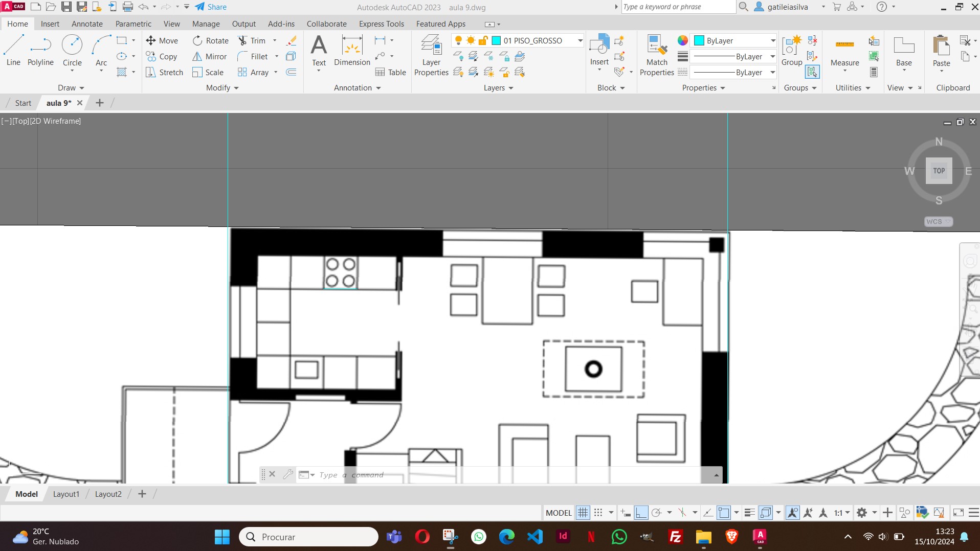The width and height of the screenshot is (980, 551).
Task: Open Layer Properties manager
Action: pos(431,55)
